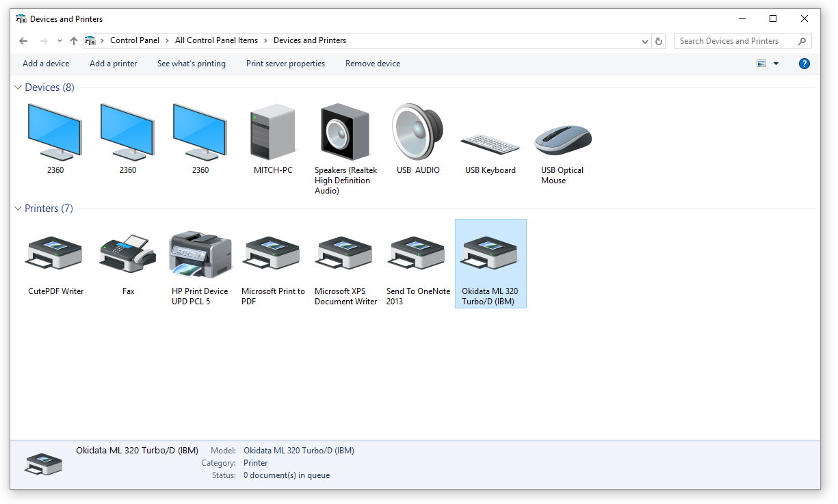Image resolution: width=838 pixels, height=504 pixels.
Task: Click the Search Devices and Printers field
Action: click(x=743, y=41)
